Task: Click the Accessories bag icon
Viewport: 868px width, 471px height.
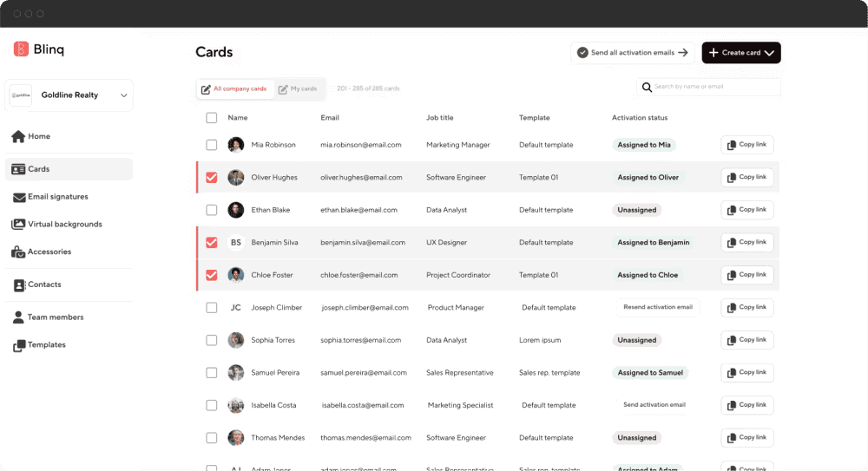Action: (x=18, y=252)
